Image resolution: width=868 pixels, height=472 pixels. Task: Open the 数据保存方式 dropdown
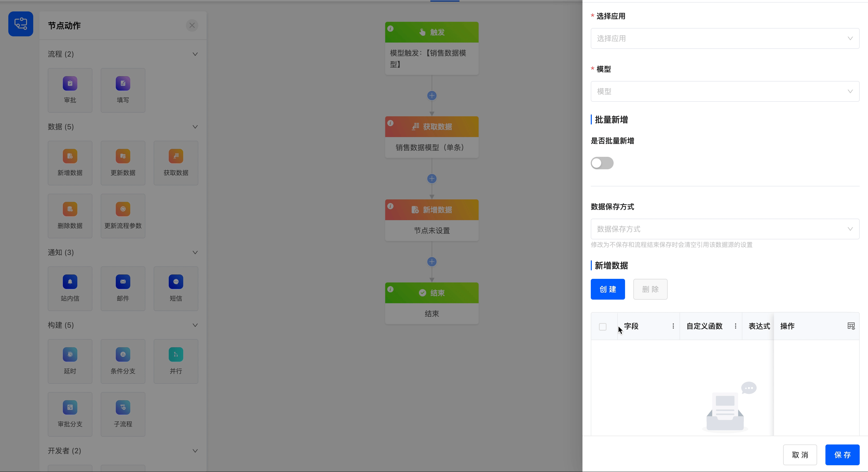tap(724, 229)
